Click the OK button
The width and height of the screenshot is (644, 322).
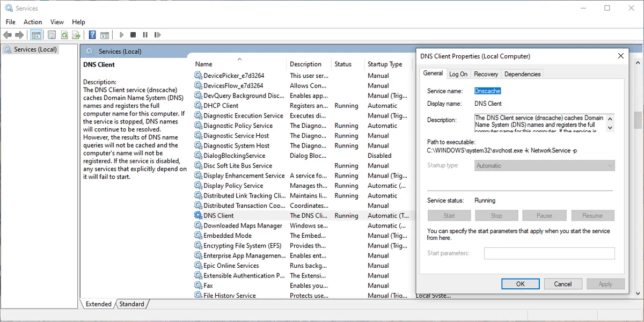(520, 283)
